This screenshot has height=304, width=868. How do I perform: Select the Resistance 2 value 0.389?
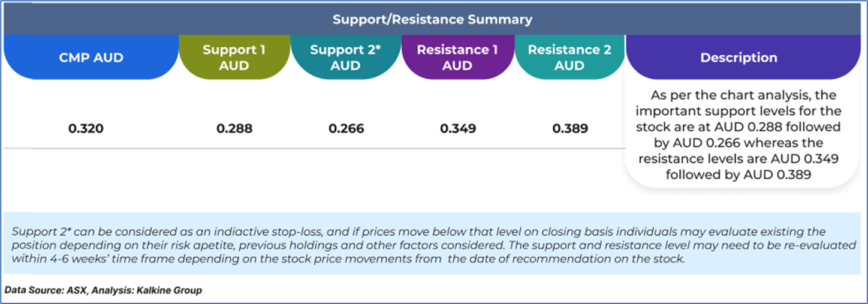[570, 128]
